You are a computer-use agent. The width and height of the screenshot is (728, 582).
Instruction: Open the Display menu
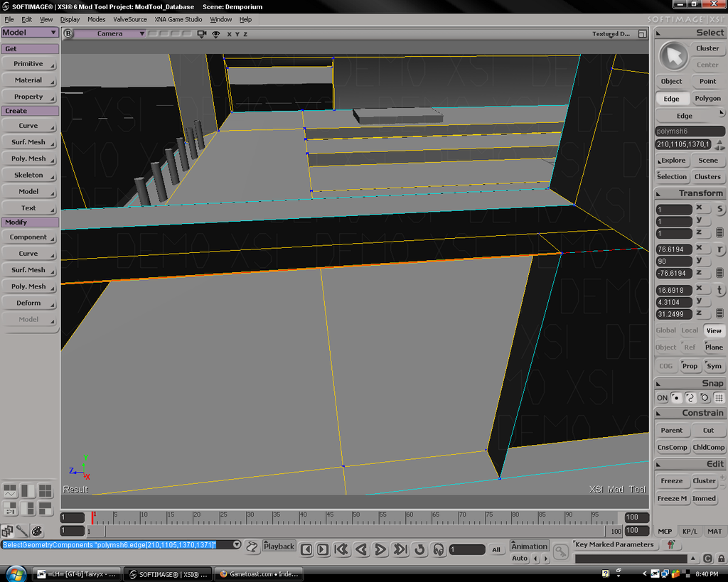70,19
